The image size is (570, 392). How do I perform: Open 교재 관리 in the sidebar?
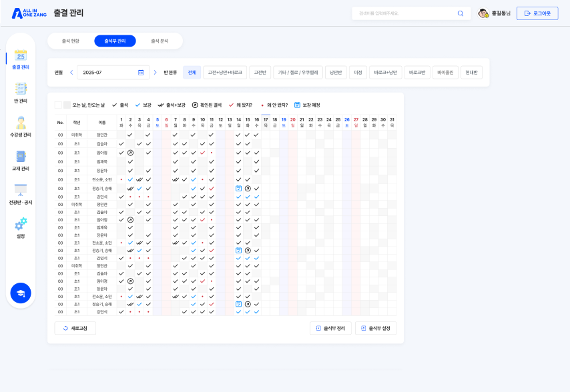coord(21,161)
